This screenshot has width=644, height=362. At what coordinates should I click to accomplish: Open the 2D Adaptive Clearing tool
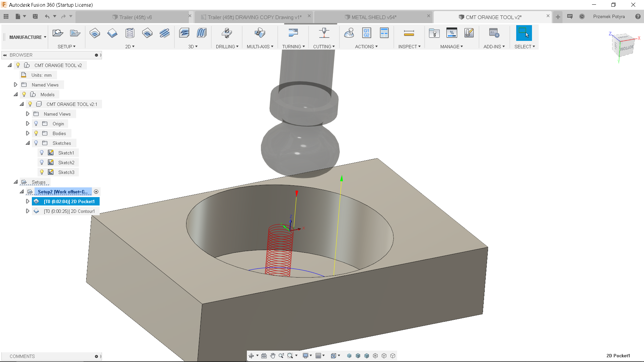(x=147, y=33)
